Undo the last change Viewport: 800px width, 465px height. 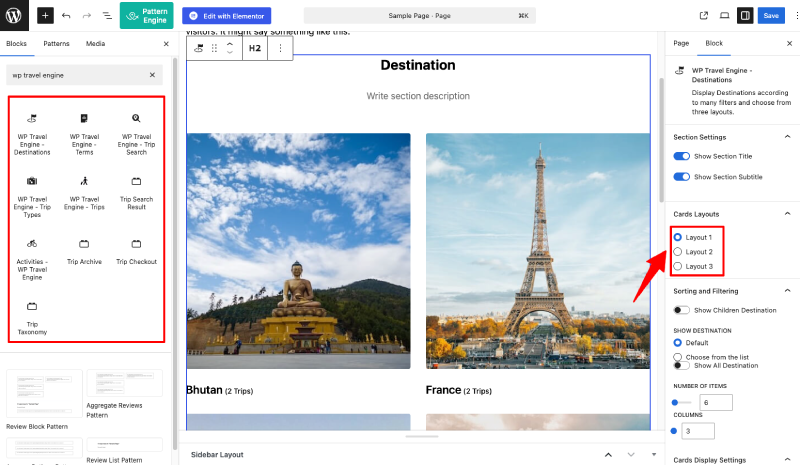(x=66, y=16)
